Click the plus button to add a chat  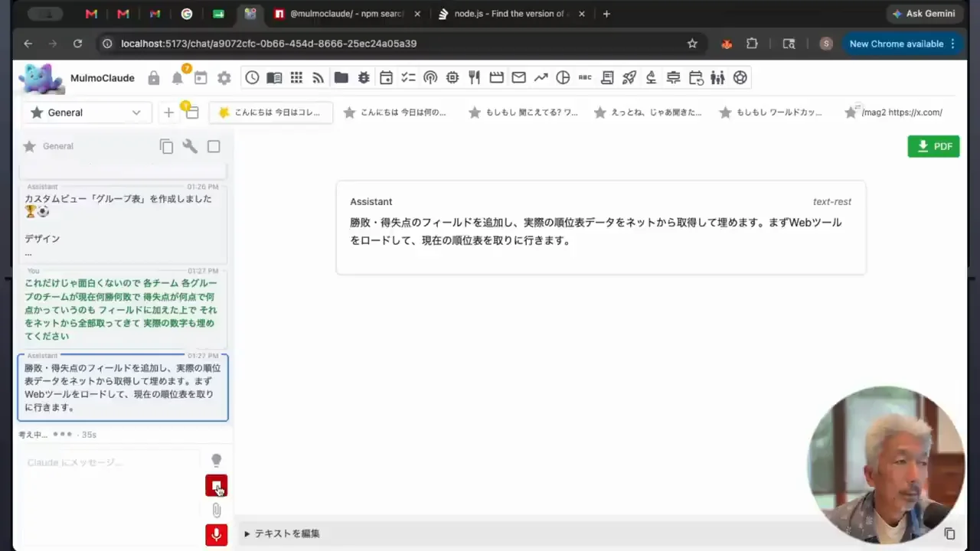pyautogui.click(x=168, y=112)
